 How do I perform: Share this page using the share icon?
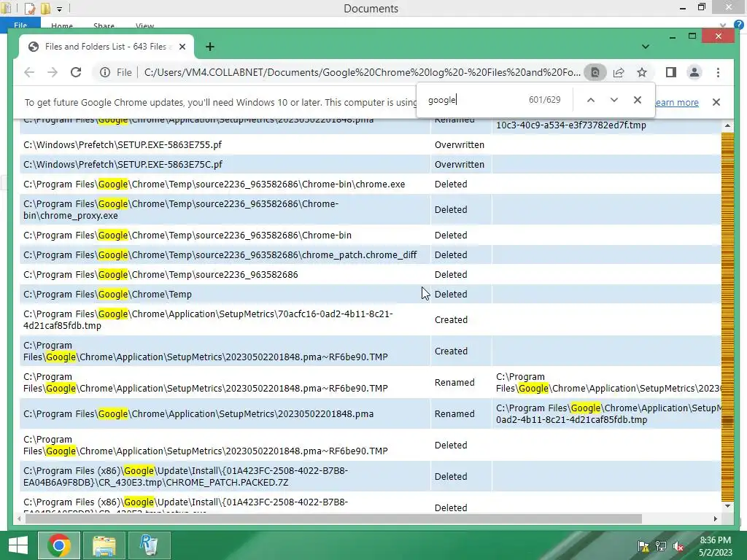pos(619,72)
